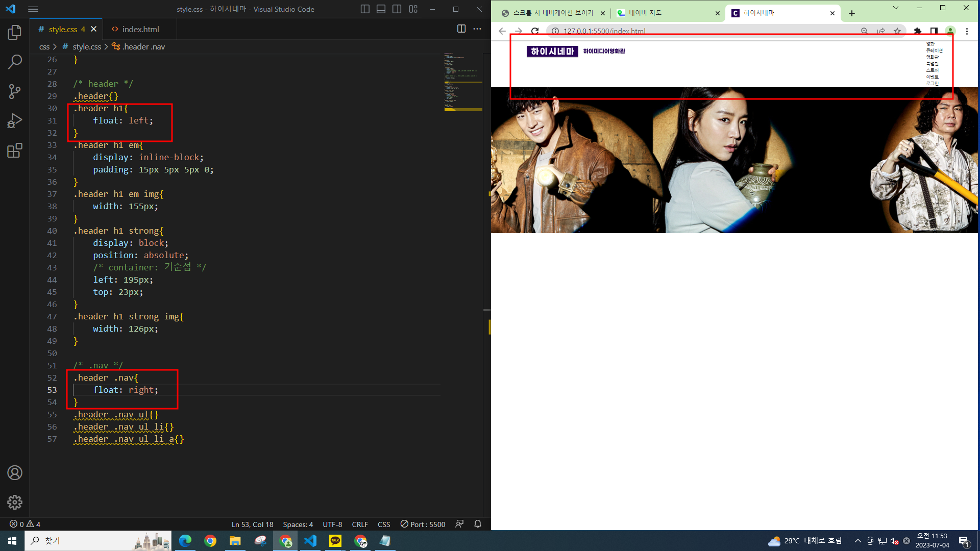Viewport: 980px width, 551px height.
Task: Switch to the index.html editor tab
Action: click(140, 29)
